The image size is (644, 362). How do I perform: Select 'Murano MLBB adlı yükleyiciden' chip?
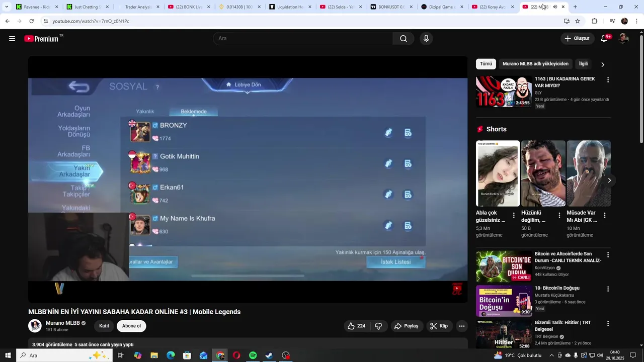tap(535, 64)
